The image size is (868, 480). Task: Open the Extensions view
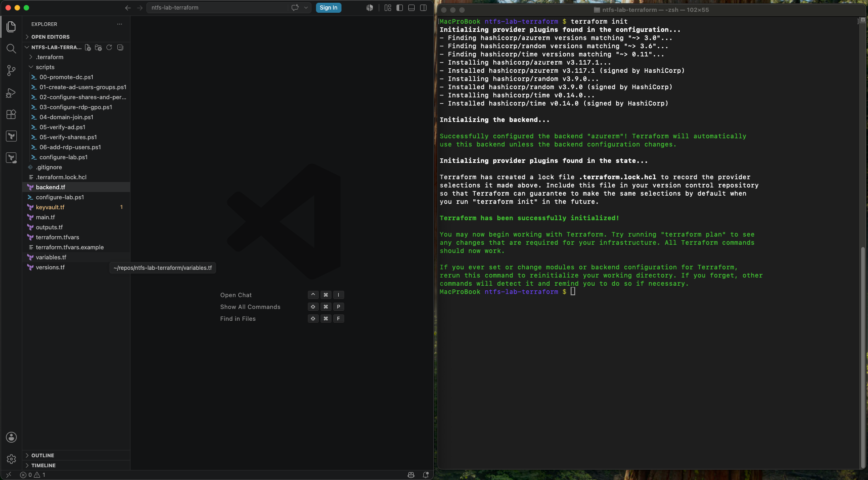pos(11,114)
